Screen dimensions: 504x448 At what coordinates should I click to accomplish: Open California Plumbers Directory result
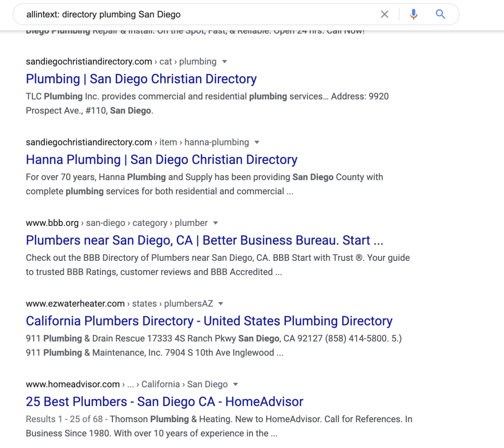209,321
